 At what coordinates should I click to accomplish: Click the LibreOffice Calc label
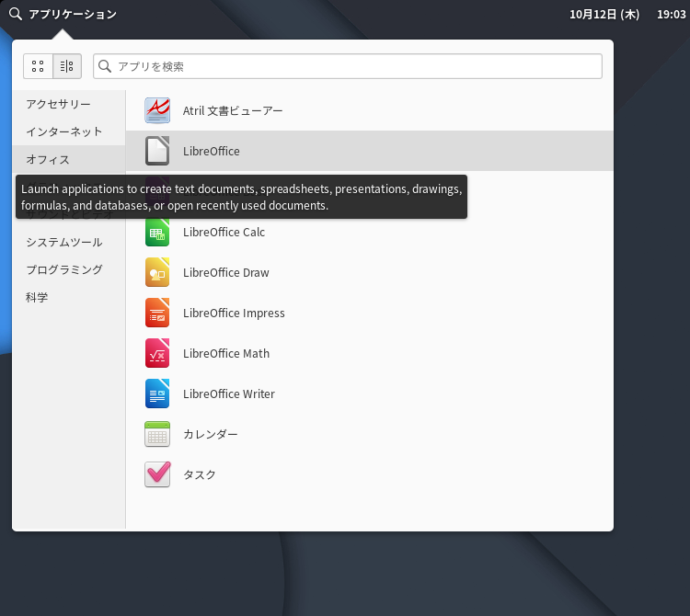click(x=224, y=233)
